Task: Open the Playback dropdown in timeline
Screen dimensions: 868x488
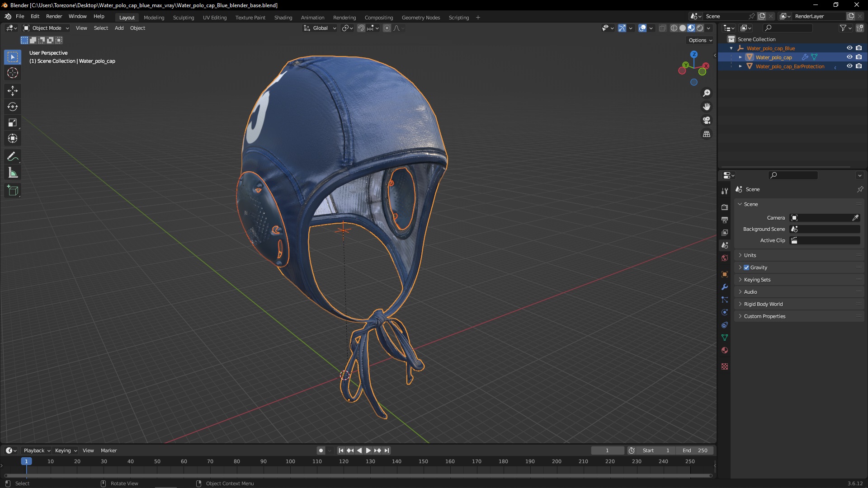Action: (37, 450)
